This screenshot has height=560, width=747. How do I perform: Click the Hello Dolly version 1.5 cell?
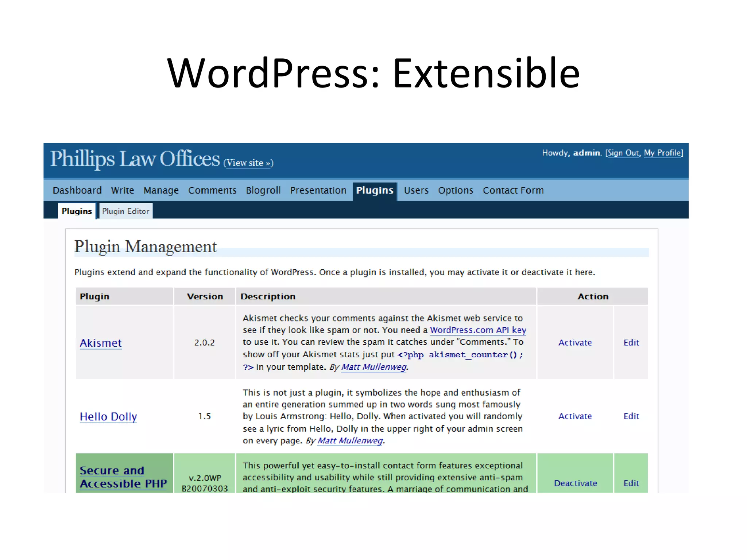pyautogui.click(x=205, y=416)
